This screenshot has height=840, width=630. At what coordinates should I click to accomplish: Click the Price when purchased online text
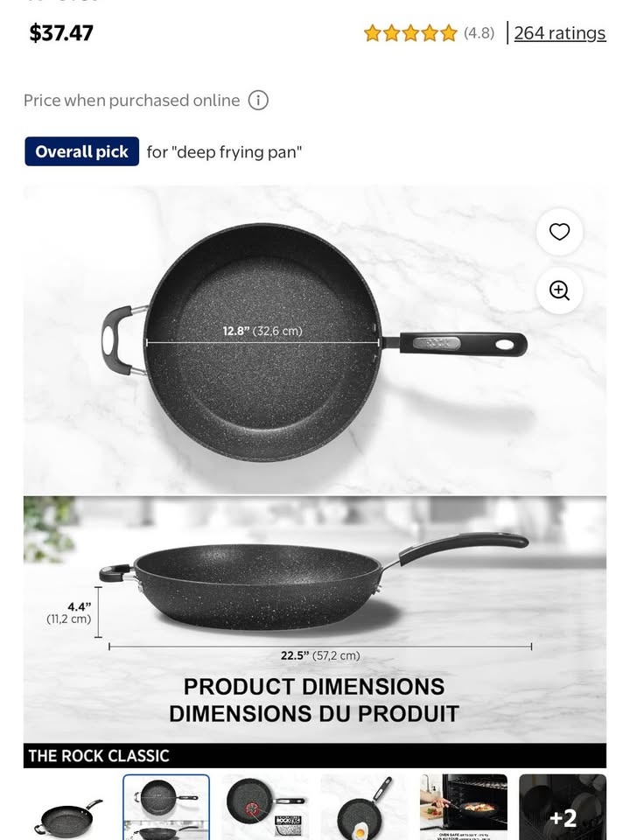coord(132,100)
